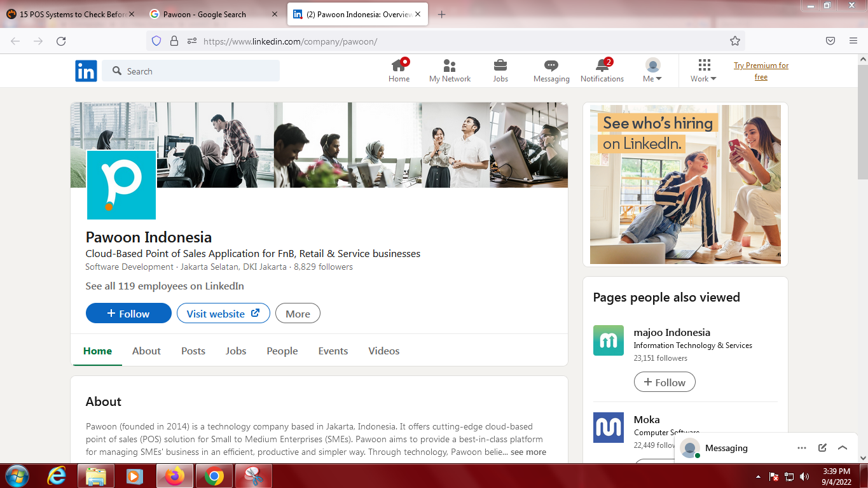Switch to 15 POS Systems tab
This screenshot has height=488, width=868.
click(x=70, y=14)
